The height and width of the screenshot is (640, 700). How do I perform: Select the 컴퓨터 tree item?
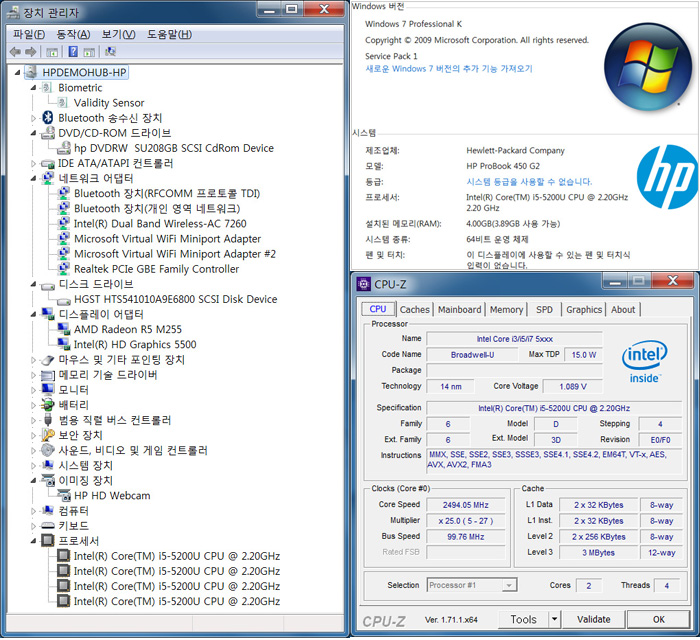pos(74,511)
